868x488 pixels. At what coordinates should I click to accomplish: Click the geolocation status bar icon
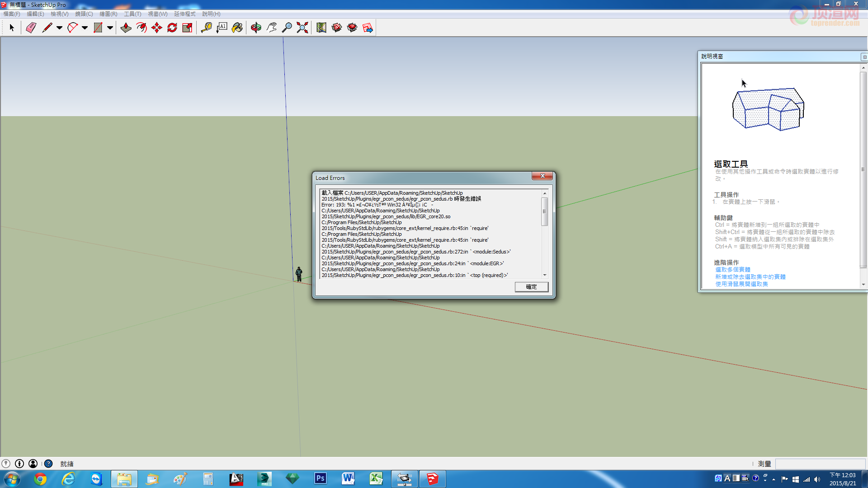[x=6, y=464]
